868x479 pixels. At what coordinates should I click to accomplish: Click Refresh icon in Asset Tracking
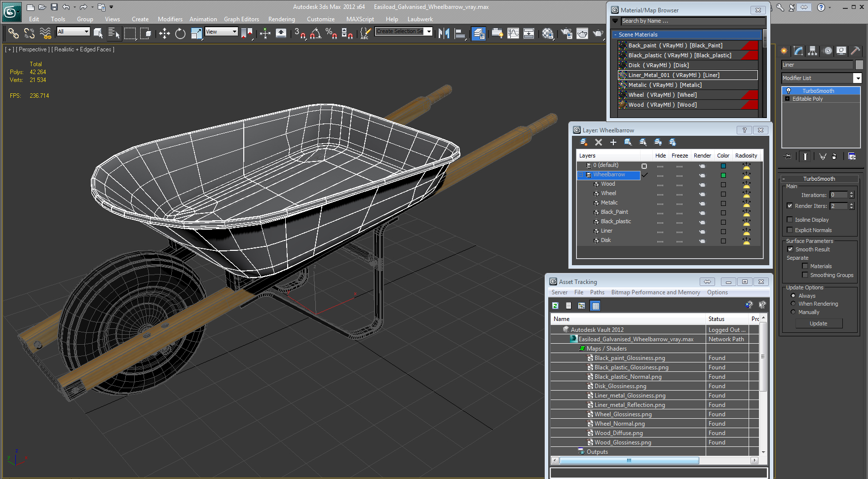click(555, 306)
